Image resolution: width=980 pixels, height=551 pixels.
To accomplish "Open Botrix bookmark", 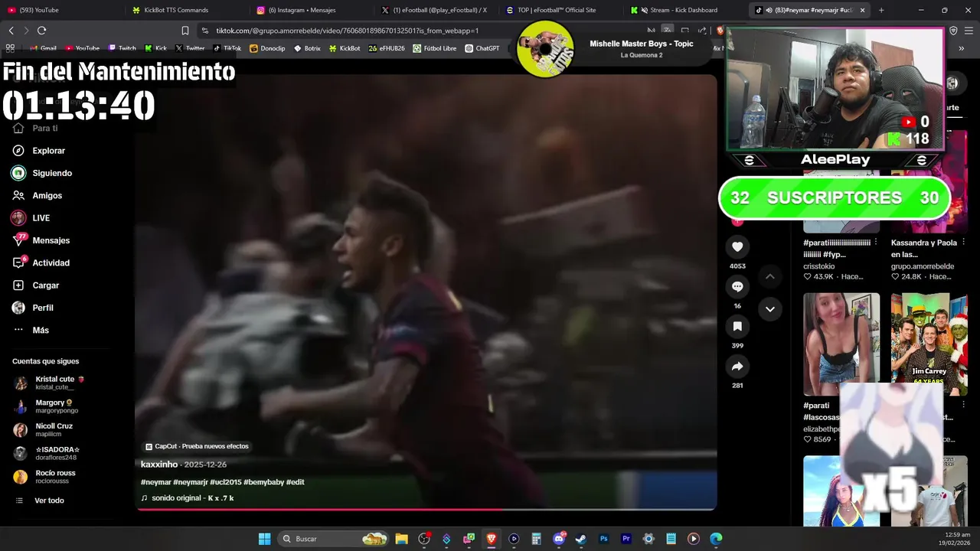I will (307, 48).
